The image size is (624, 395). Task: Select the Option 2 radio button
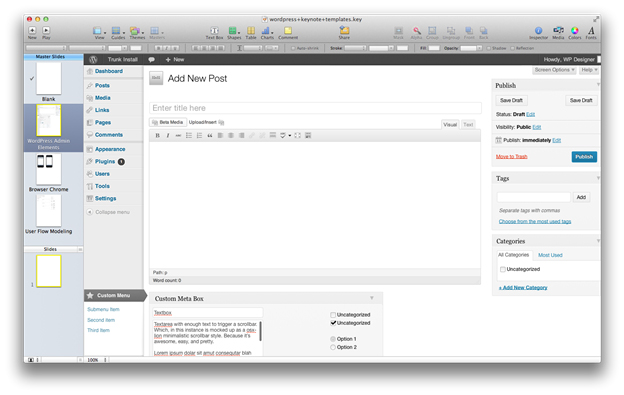point(333,347)
